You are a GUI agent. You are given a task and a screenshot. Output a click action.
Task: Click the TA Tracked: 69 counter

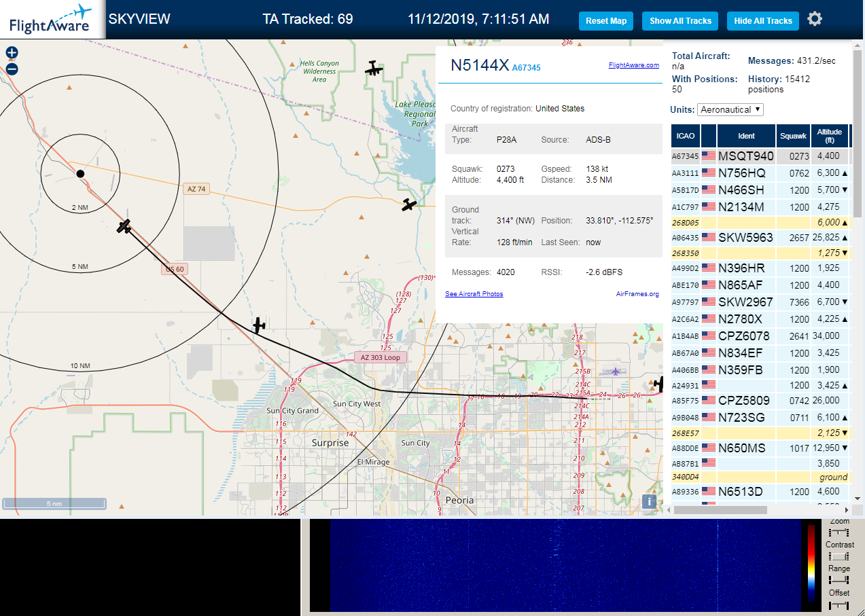click(x=308, y=19)
